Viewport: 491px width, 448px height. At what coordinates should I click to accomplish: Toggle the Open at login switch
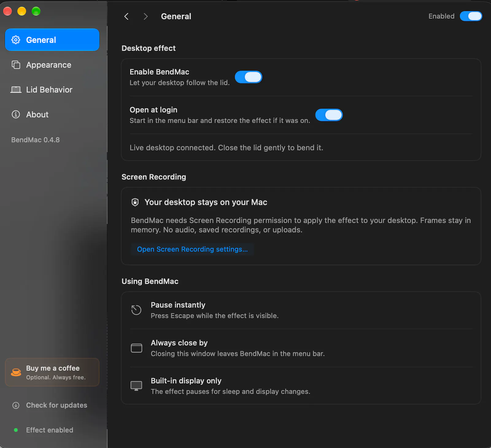(329, 115)
